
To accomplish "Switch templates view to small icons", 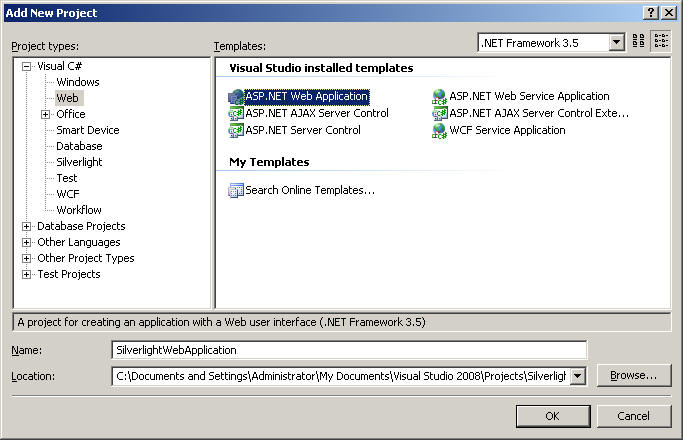I will coord(661,41).
